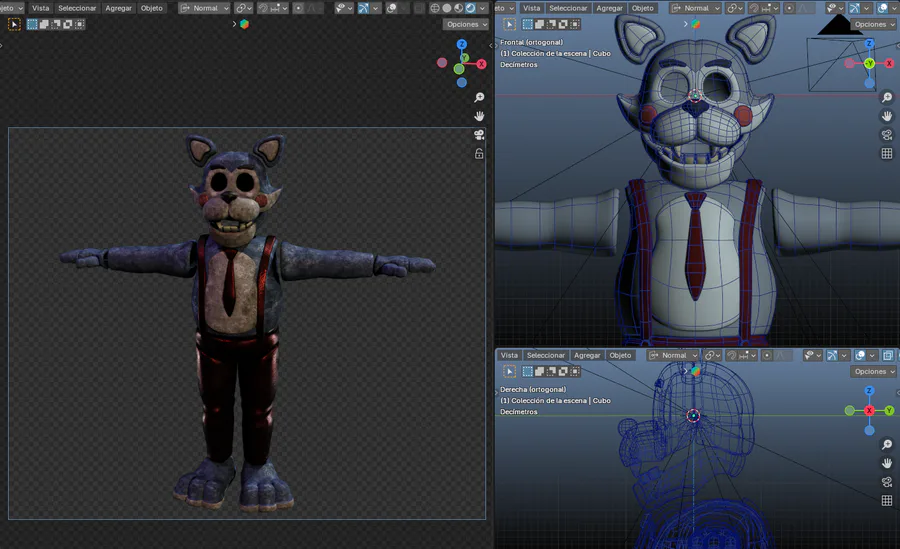Open Agregar menu in front viewport
This screenshot has height=549, width=900.
tap(610, 8)
